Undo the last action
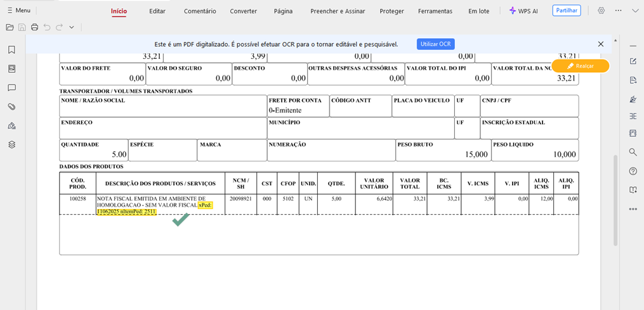This screenshot has width=644, height=310. pyautogui.click(x=47, y=27)
